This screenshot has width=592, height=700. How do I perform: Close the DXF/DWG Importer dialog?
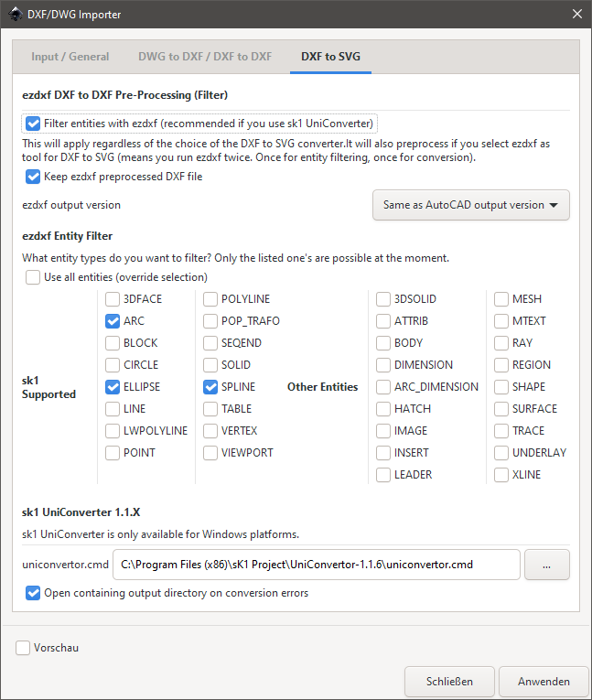[x=576, y=14]
